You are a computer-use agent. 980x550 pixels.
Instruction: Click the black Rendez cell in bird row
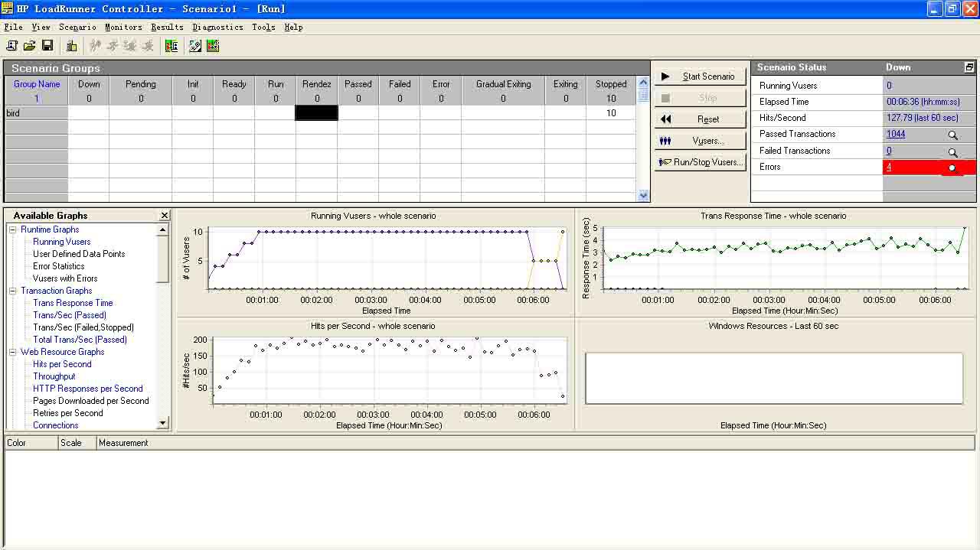[x=316, y=113]
